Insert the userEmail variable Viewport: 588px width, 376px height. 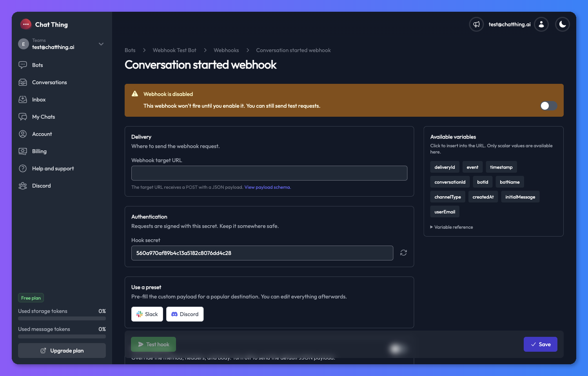click(445, 212)
